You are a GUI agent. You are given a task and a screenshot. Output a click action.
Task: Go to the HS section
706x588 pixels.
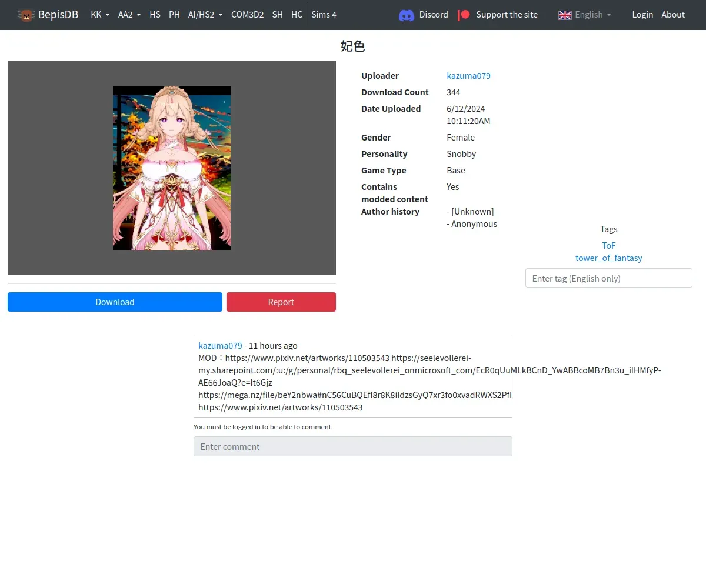pyautogui.click(x=155, y=15)
